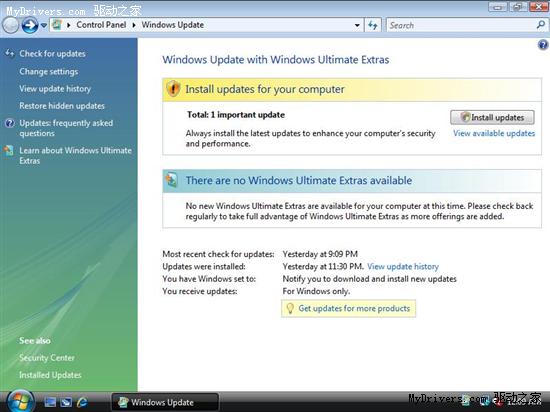
Task: Select the Control Panel breadcrumb
Action: tap(101, 25)
